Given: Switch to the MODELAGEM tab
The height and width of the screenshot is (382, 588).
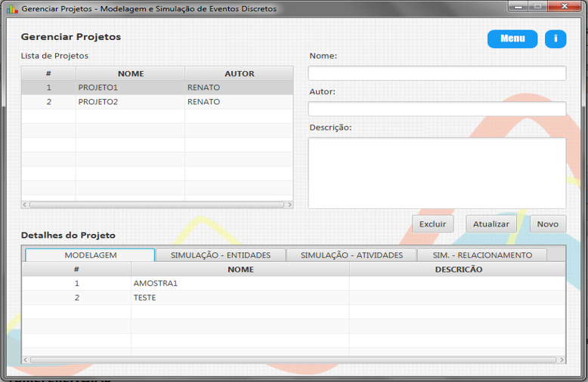Looking at the screenshot, I should pyautogui.click(x=90, y=255).
